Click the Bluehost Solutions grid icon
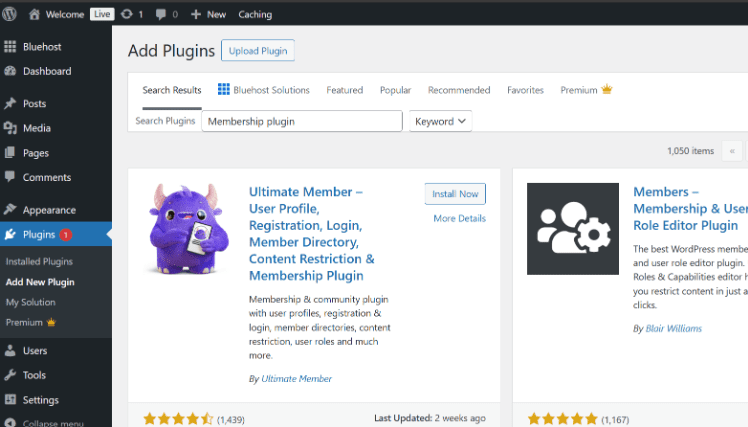The height and width of the screenshot is (427, 748). [x=224, y=89]
